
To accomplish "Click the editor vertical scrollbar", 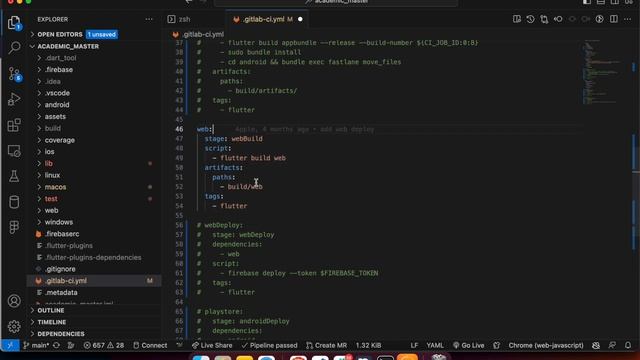I will coord(636,189).
